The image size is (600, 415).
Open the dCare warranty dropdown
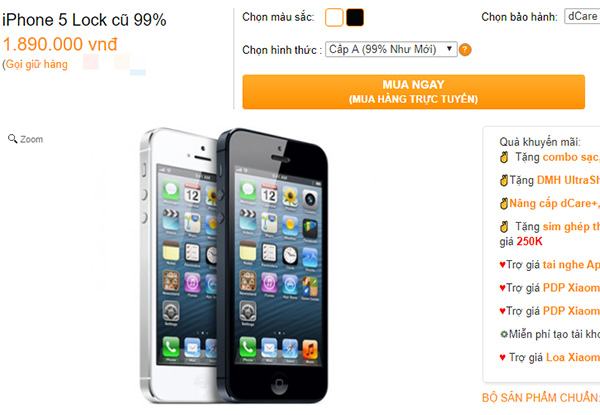582,16
